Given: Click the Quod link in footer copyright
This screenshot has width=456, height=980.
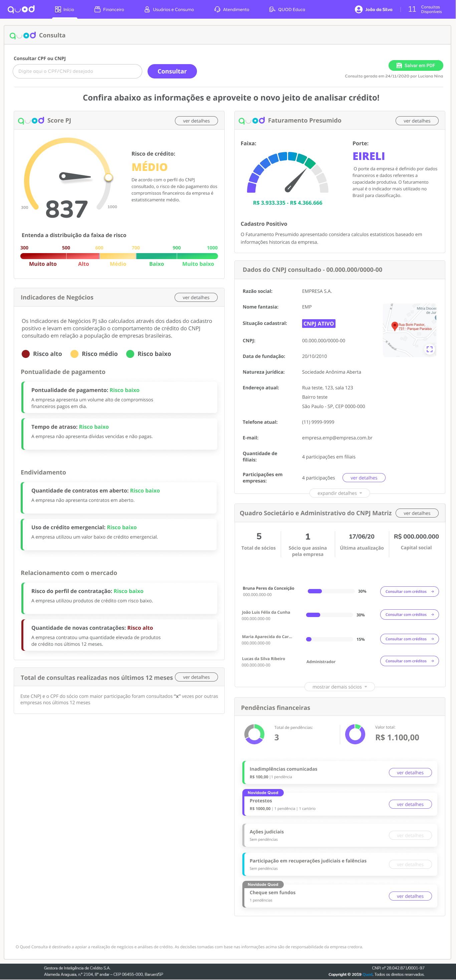Looking at the screenshot, I should (x=368, y=974).
